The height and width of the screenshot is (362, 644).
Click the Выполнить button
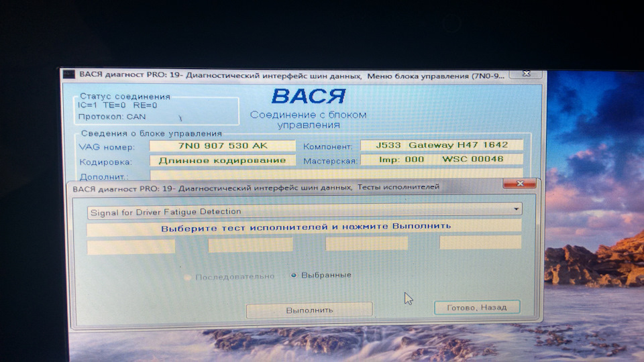[309, 310]
